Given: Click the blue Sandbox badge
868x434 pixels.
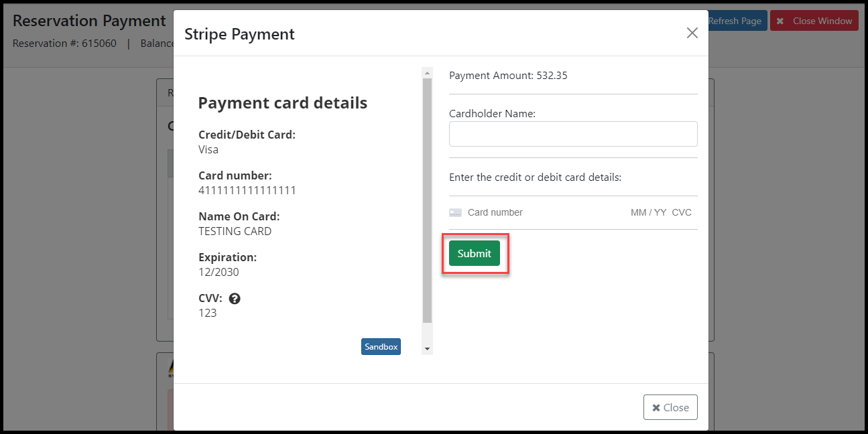Looking at the screenshot, I should 381,346.
